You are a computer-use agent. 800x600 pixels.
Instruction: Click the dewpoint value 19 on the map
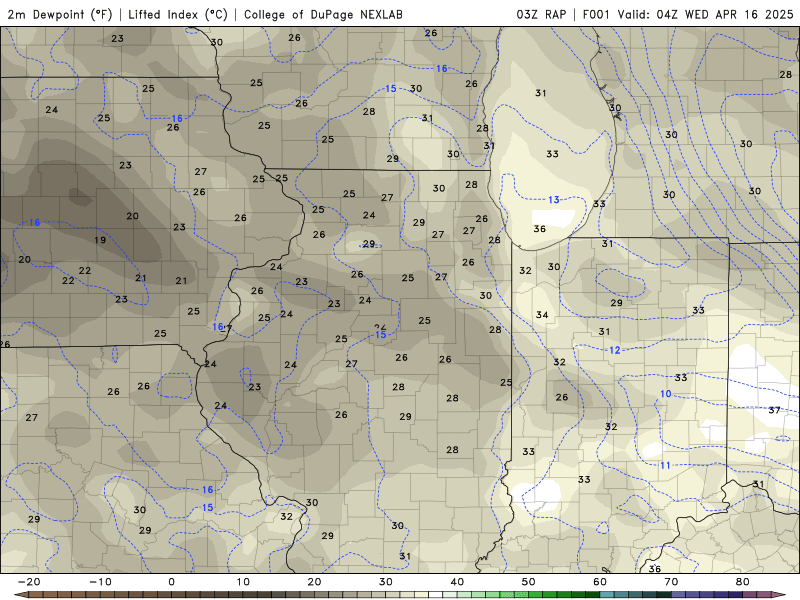point(100,240)
